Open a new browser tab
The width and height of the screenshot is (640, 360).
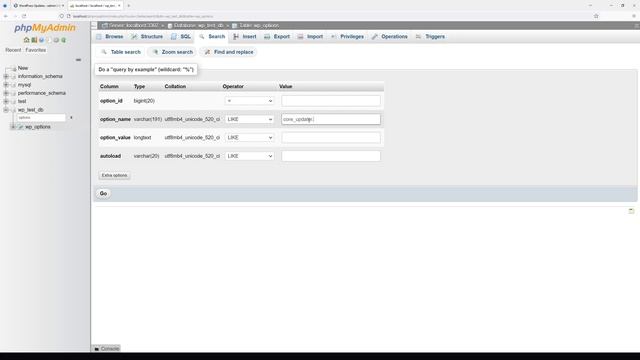point(128,6)
